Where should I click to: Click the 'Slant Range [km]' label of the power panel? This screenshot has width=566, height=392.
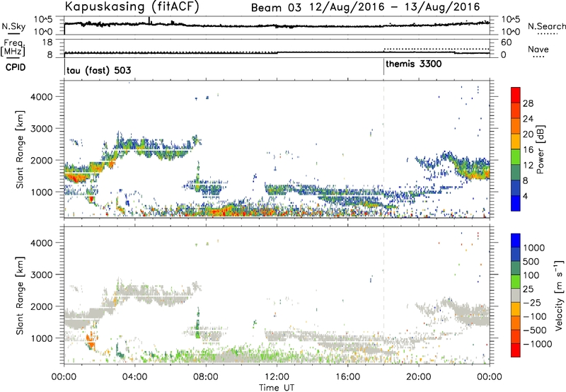pos(20,149)
